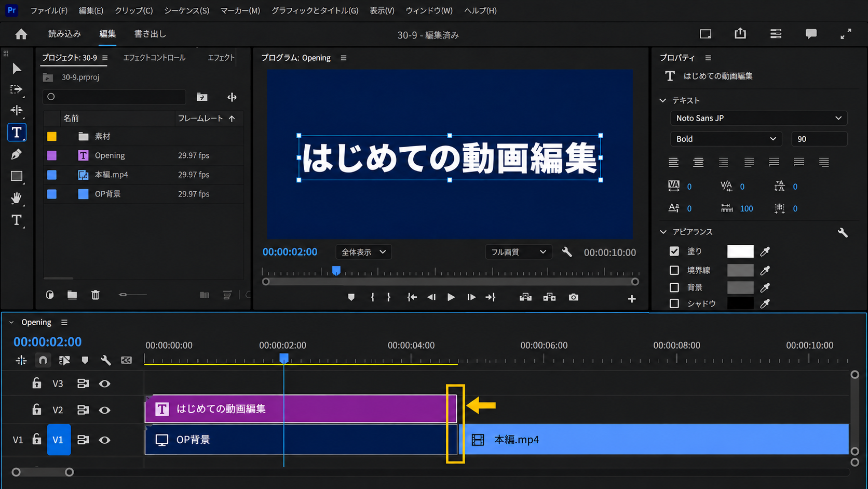Click the V1 source patch button

pos(18,440)
